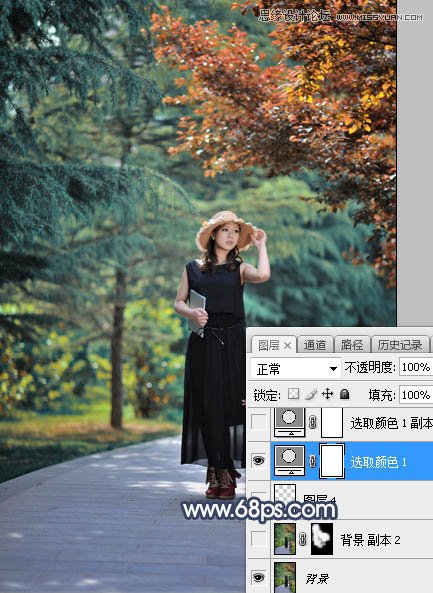Click the 填充 label
This screenshot has width=433, height=593.
[381, 395]
